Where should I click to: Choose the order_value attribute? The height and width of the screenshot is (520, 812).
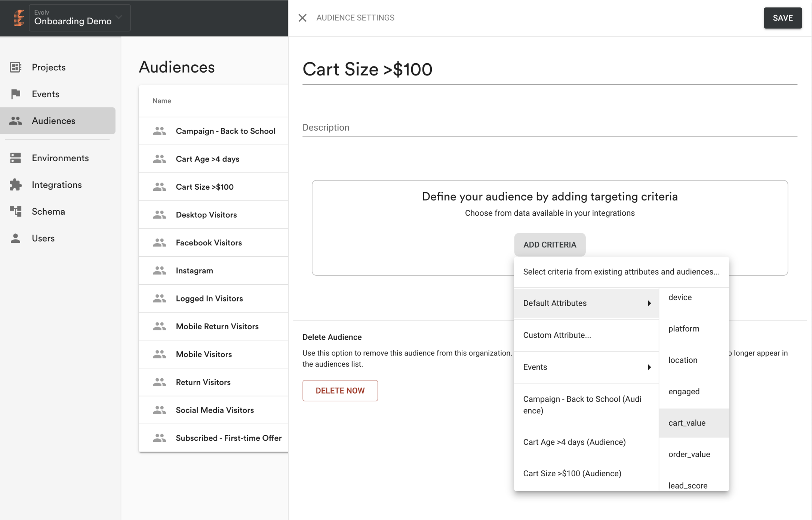tap(694, 455)
